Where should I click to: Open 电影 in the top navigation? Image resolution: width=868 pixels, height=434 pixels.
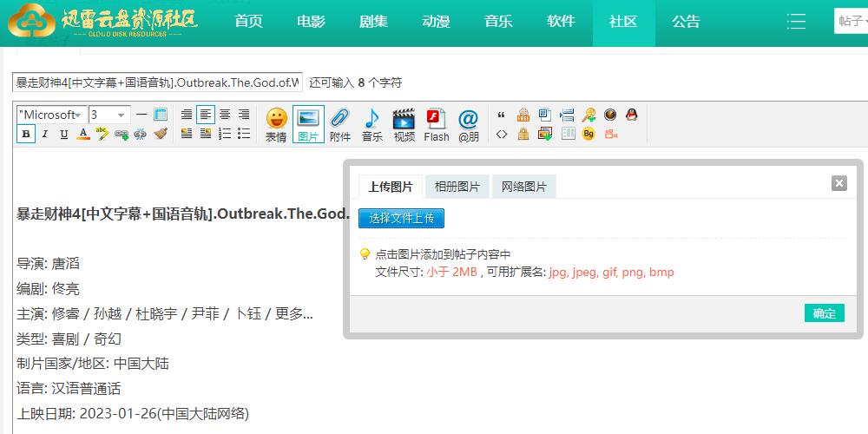click(311, 23)
